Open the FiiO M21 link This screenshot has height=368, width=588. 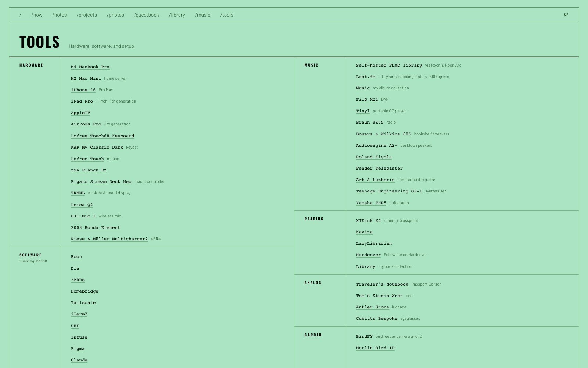pyautogui.click(x=367, y=99)
